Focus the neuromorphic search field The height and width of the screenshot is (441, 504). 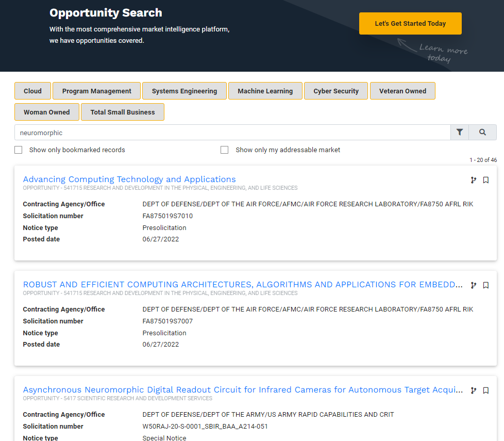pos(232,133)
